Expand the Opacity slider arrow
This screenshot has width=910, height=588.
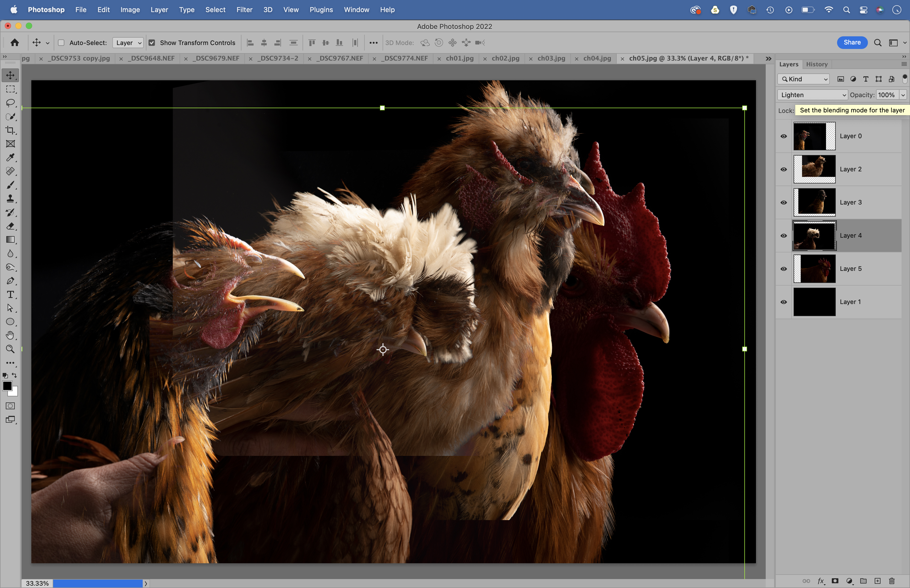point(903,95)
